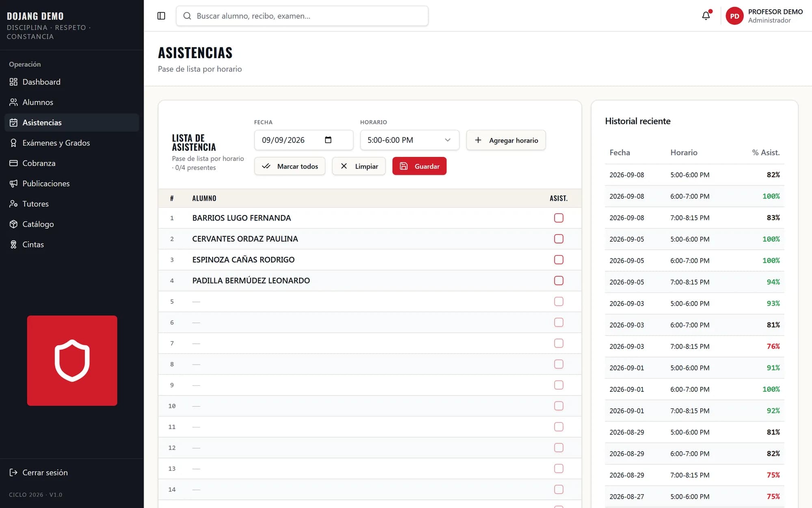Viewport: 812px width, 508px height.
Task: Click Agregar horario button
Action: click(506, 140)
